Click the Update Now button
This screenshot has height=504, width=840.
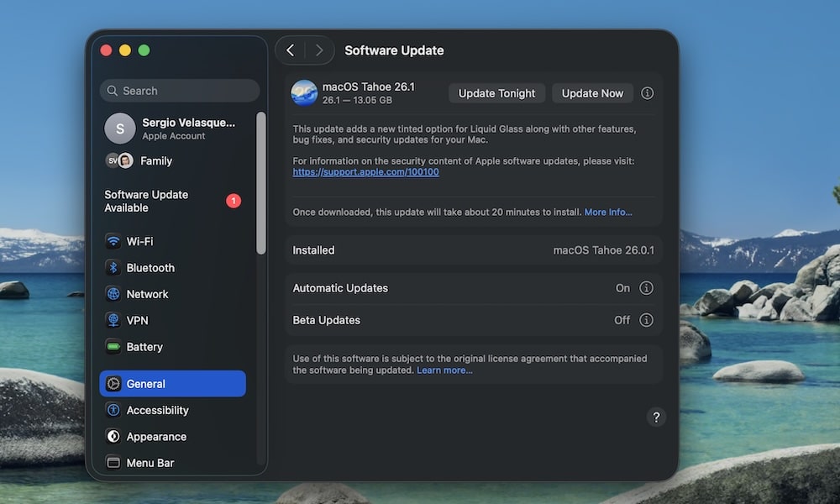(x=592, y=92)
